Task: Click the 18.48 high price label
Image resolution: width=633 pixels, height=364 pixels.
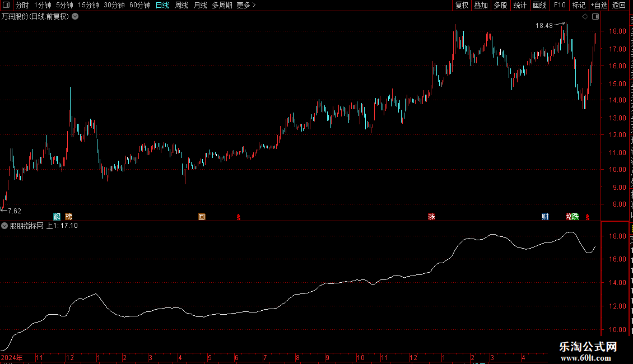Action: coord(544,26)
